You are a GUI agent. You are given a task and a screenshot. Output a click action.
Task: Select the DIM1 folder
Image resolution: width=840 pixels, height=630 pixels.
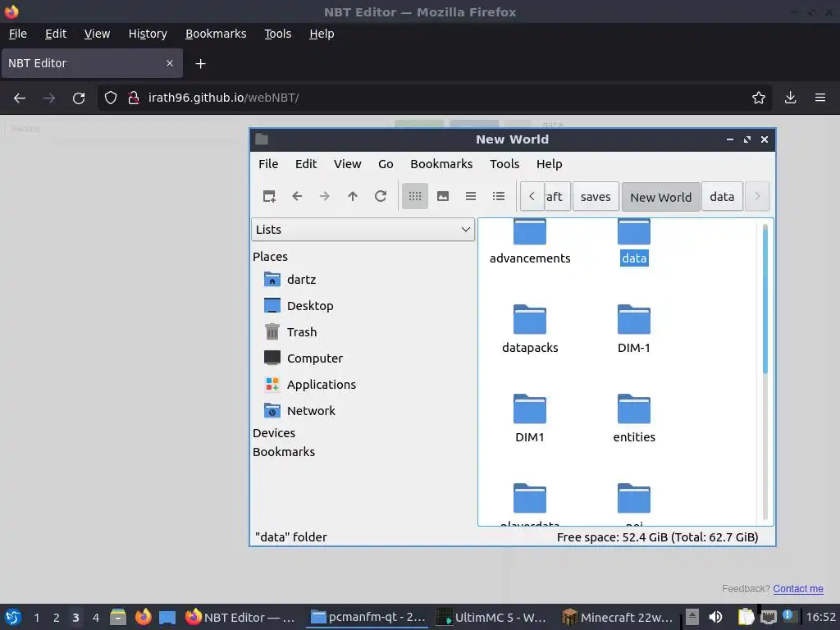tap(530, 418)
